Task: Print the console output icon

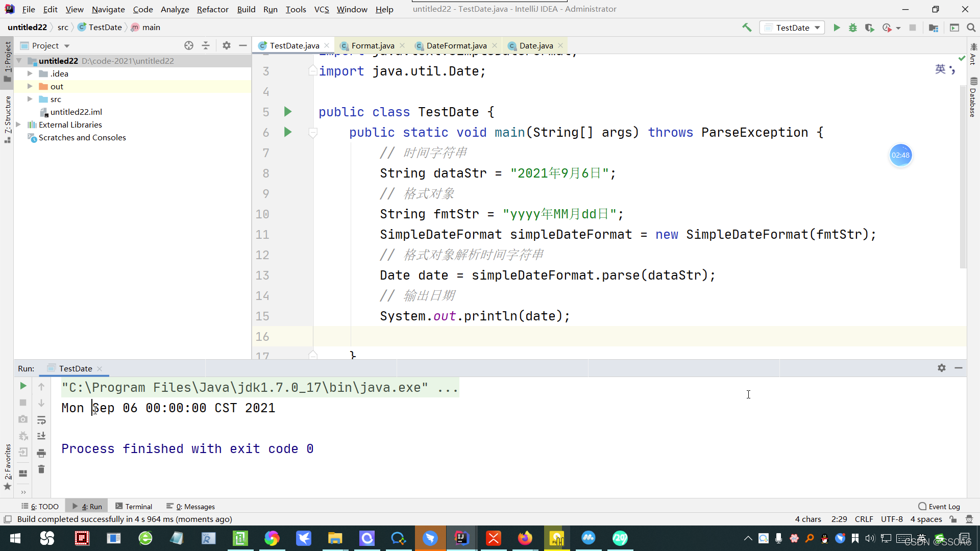Action: (41, 453)
